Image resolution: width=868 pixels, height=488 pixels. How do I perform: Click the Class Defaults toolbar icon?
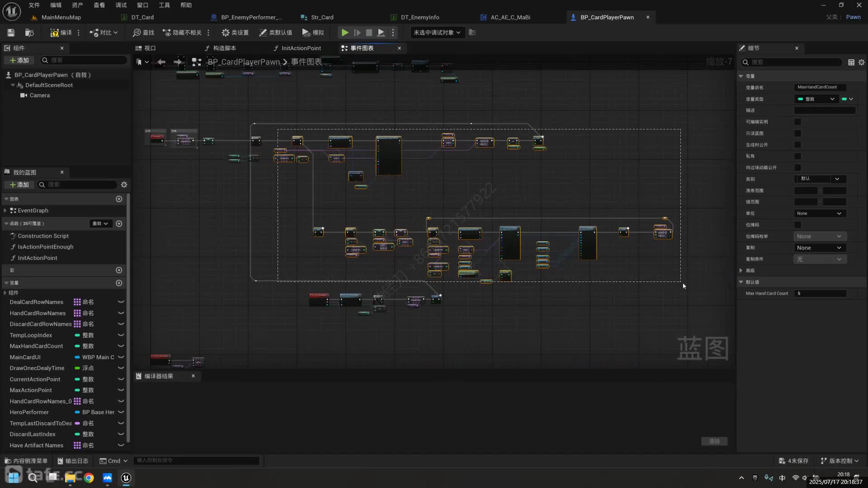(x=275, y=33)
